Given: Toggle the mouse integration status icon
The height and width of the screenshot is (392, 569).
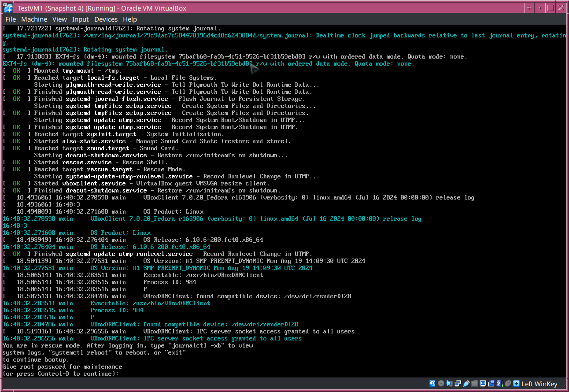Looking at the screenshot, I should click(x=508, y=384).
